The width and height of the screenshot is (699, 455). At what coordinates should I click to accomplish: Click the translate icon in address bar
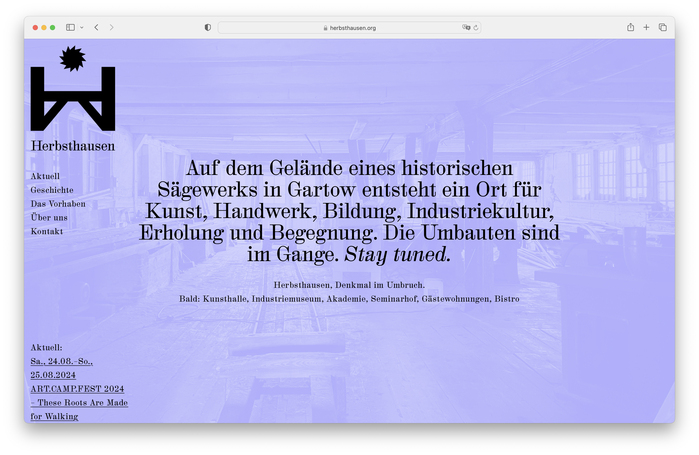[x=466, y=28]
